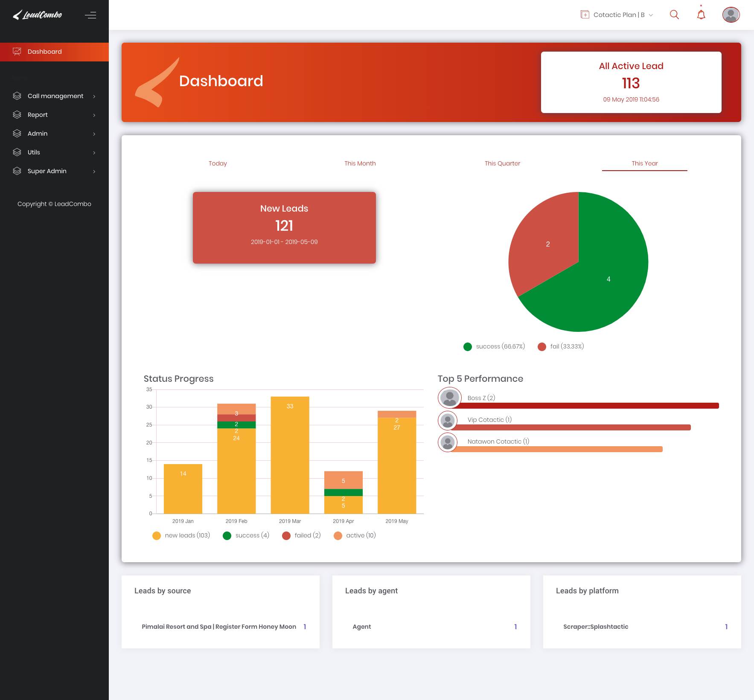Open the Pimalai Resort and Spa source
This screenshot has width=754, height=700.
(x=218, y=627)
